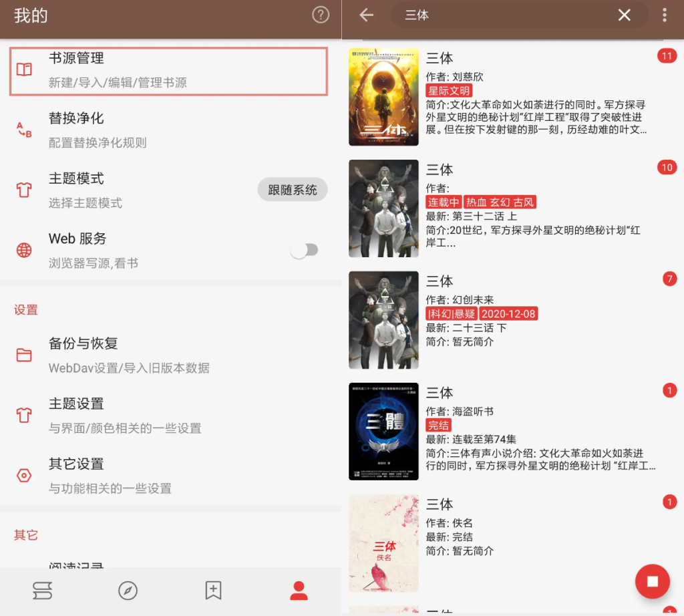Edit the search field containing 三体
Viewport: 684px width, 616px height.
pos(519,15)
